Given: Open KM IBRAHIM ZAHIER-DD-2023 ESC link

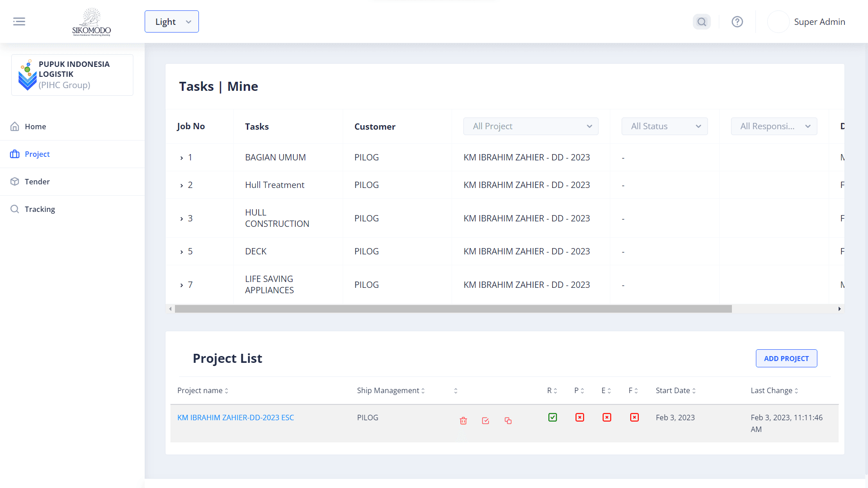Looking at the screenshot, I should [236, 418].
